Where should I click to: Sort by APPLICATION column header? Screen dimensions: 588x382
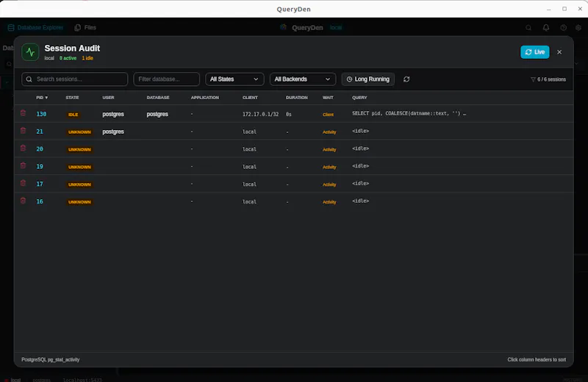[x=205, y=98]
